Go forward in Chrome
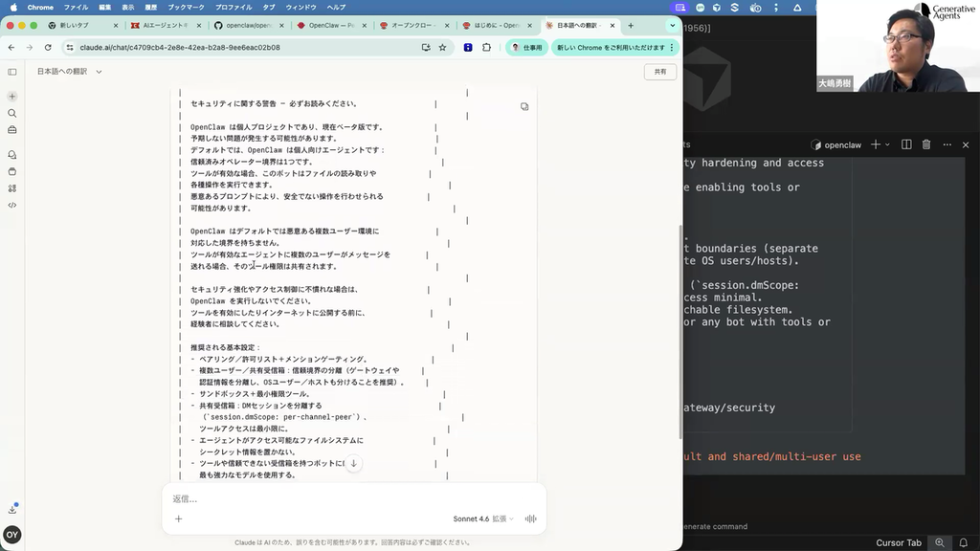The height and width of the screenshot is (551, 980). (29, 48)
